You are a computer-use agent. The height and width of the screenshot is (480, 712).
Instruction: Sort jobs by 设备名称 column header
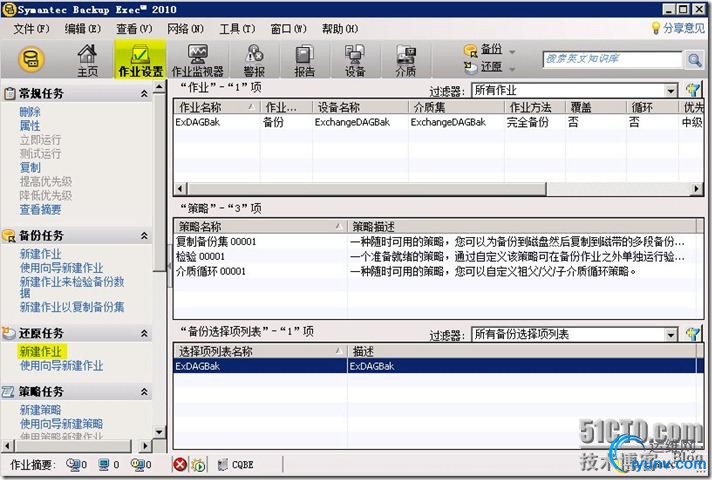pos(360,107)
